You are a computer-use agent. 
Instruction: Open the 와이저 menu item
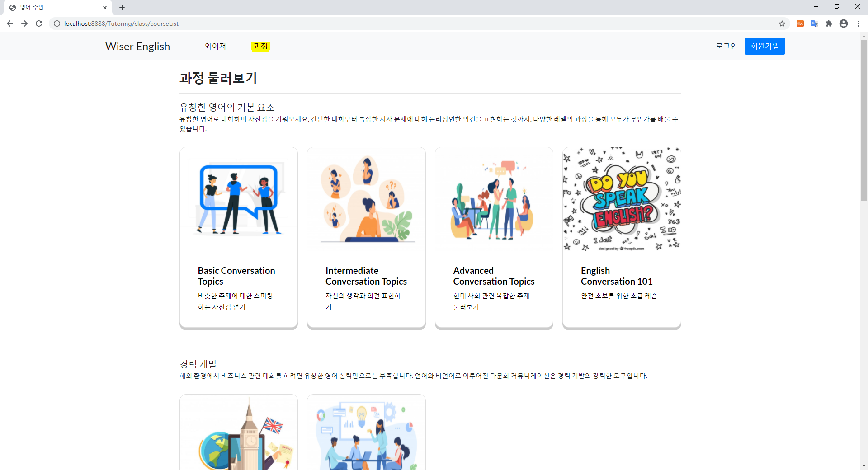point(215,46)
